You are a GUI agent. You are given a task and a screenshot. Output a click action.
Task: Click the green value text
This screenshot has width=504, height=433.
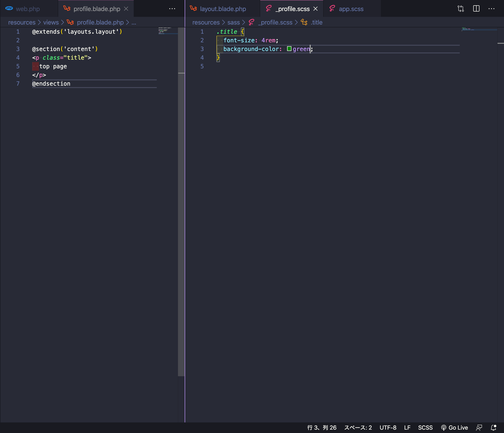pyautogui.click(x=301, y=49)
